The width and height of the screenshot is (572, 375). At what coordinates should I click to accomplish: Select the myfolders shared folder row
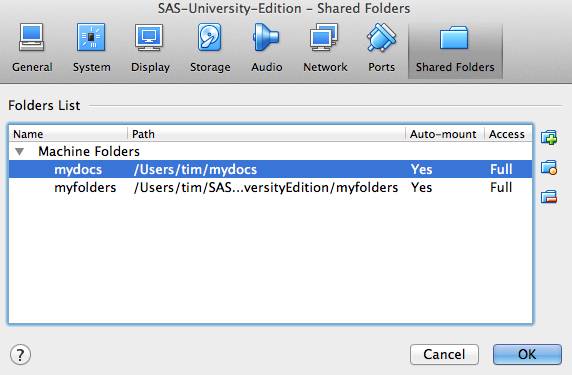pos(270,188)
